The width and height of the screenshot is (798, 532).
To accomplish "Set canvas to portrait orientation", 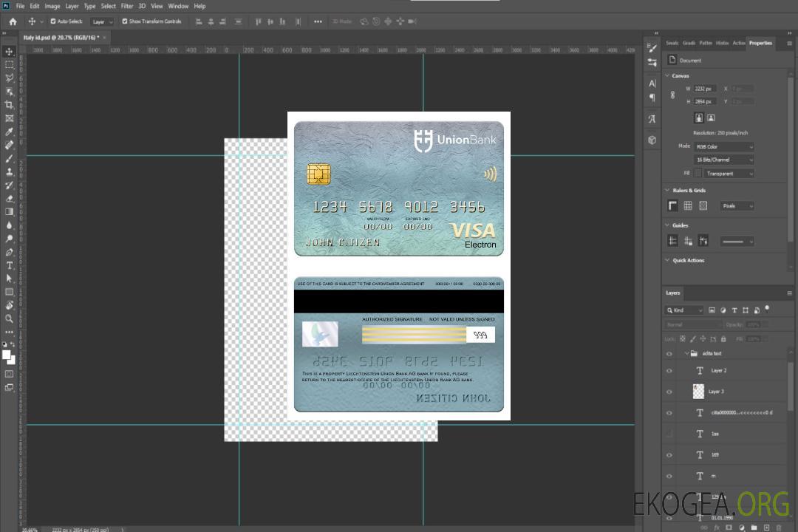I will coord(699,118).
